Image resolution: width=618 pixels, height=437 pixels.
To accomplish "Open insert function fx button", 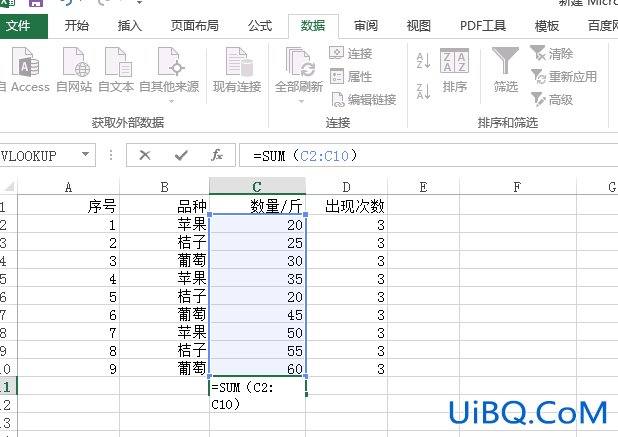I will pos(217,155).
